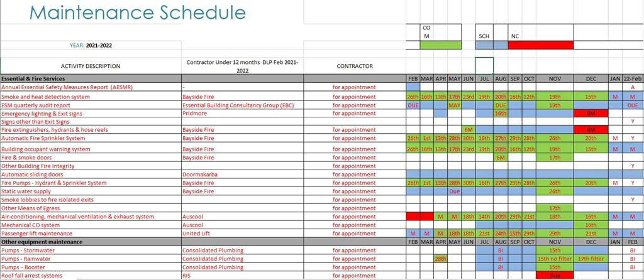Click the ACTIVITY DESCRIPTION column header
The width and height of the screenshot is (644, 280).
[91, 66]
